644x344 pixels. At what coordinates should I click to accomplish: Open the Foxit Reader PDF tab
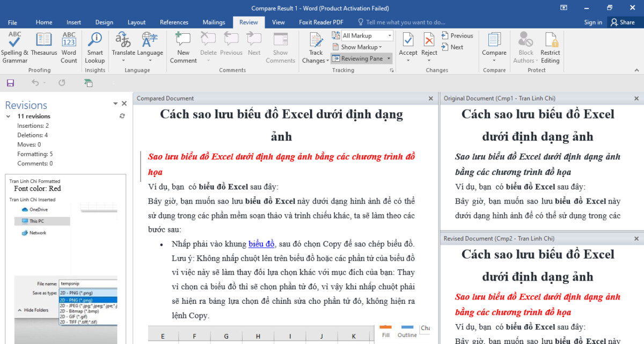click(x=321, y=22)
